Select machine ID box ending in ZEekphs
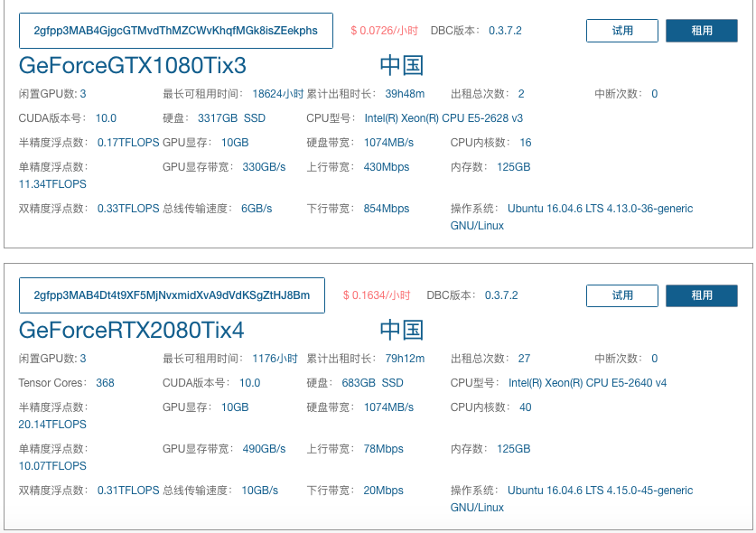This screenshot has height=533, width=756. [175, 31]
